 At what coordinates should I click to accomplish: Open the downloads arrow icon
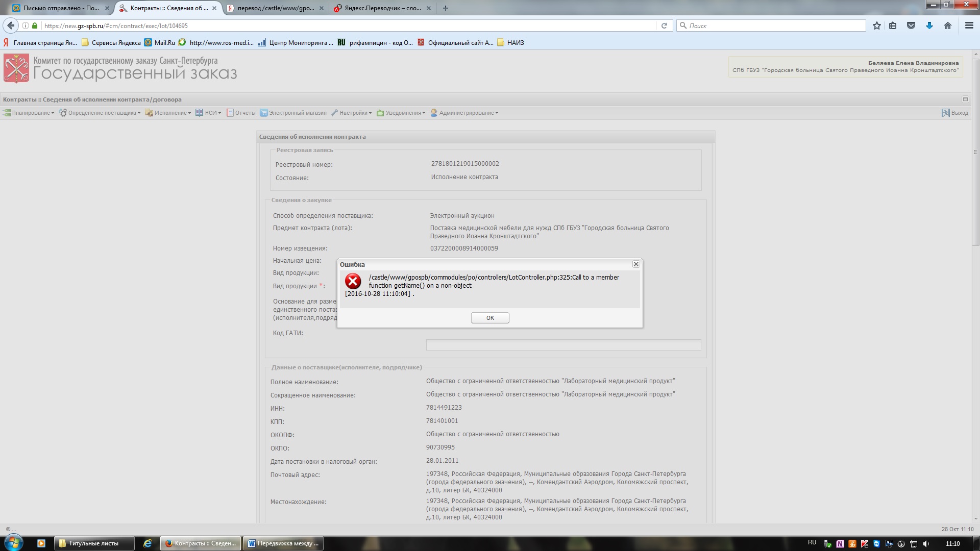tap(929, 26)
